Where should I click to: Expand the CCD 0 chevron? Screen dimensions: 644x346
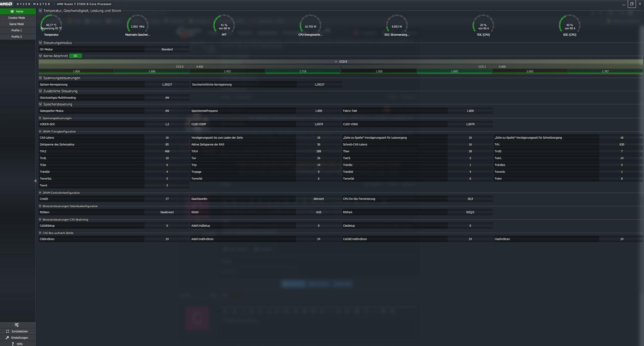click(x=336, y=62)
